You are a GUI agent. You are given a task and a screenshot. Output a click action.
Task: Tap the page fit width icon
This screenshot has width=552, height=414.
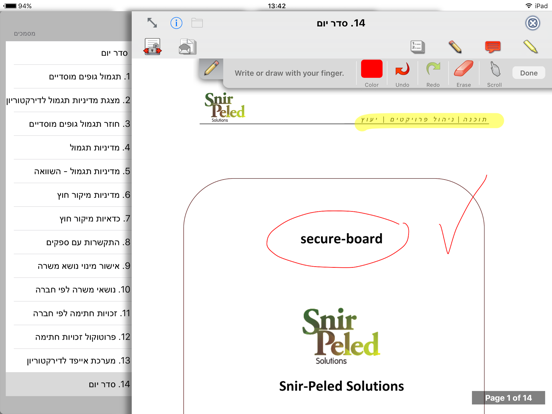(x=152, y=47)
